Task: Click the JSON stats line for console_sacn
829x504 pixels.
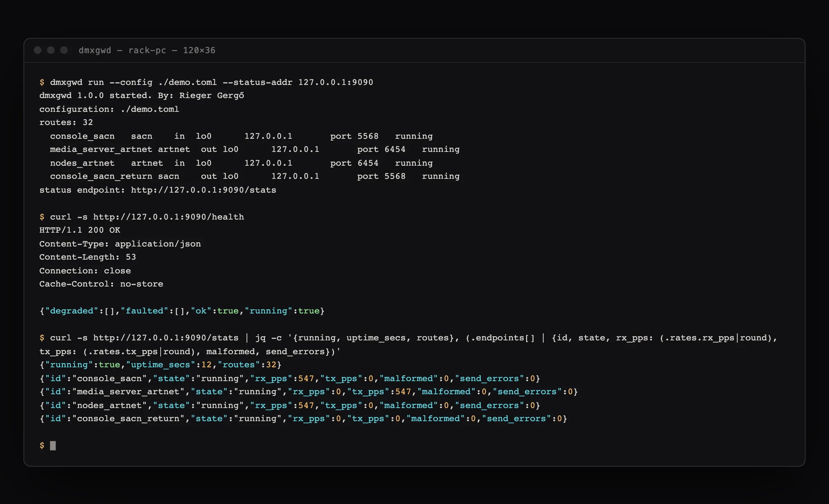Action: pyautogui.click(x=290, y=378)
